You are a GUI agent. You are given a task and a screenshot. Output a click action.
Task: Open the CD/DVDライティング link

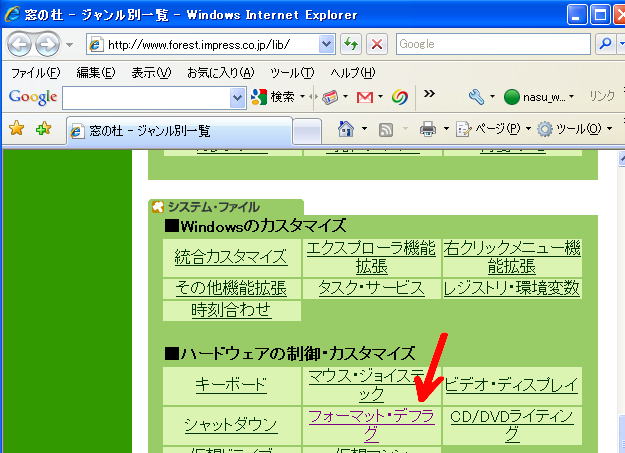(x=512, y=425)
